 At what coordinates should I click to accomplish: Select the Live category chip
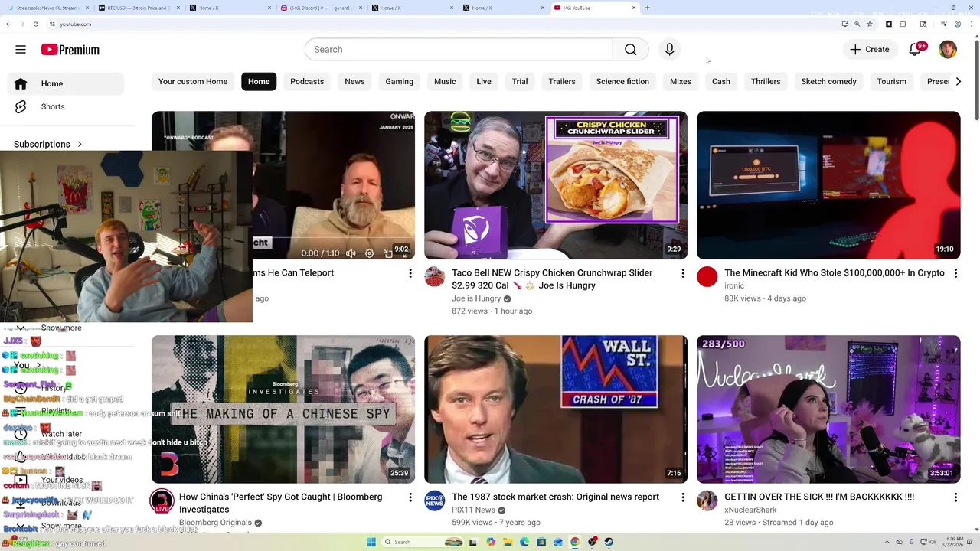(484, 82)
